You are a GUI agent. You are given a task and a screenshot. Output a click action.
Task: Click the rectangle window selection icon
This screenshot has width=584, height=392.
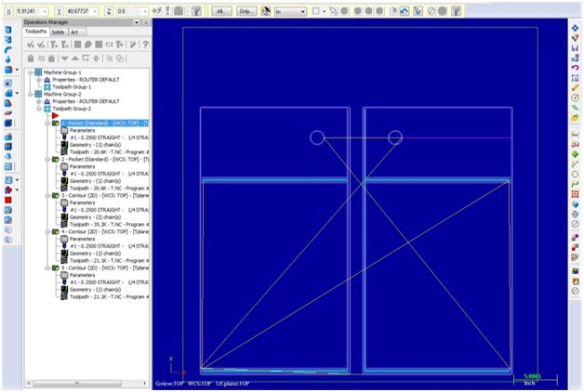pyautogui.click(x=316, y=11)
